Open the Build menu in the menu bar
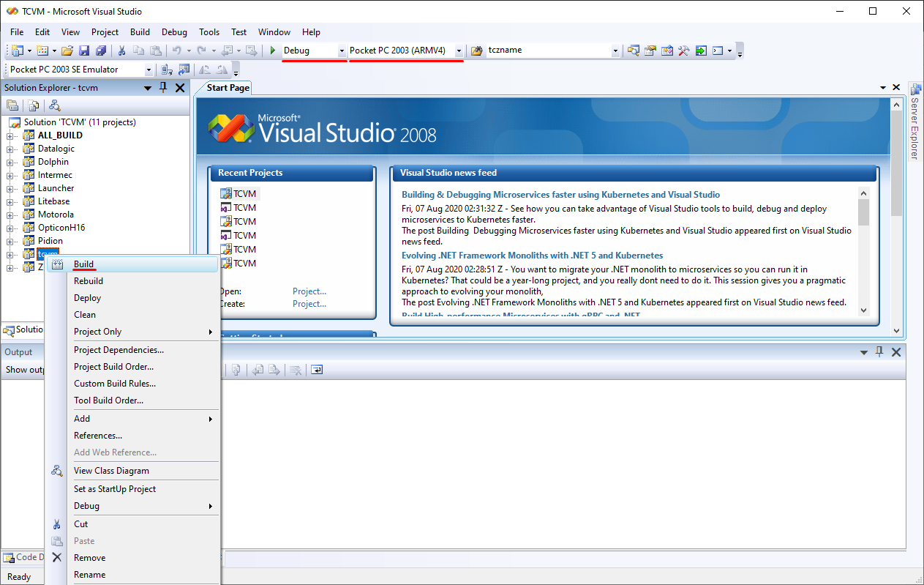 click(140, 32)
